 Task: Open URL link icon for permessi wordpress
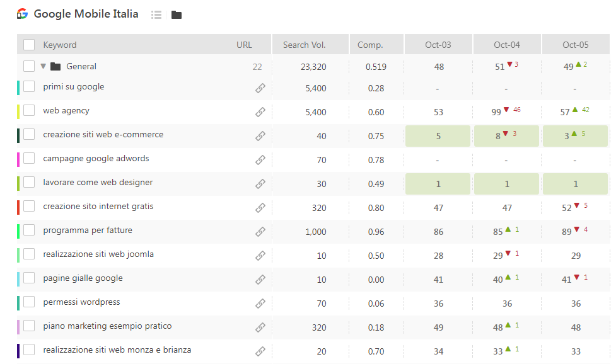pyautogui.click(x=260, y=304)
